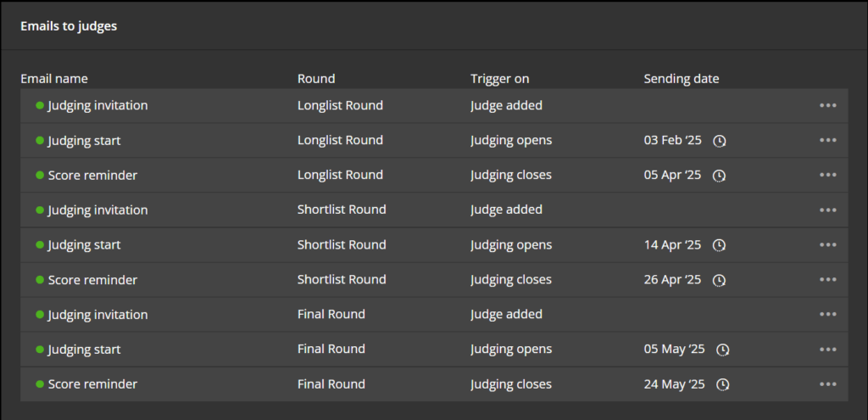The image size is (868, 420).
Task: Toggle green status dot of Longlist Judging invitation
Action: [40, 105]
